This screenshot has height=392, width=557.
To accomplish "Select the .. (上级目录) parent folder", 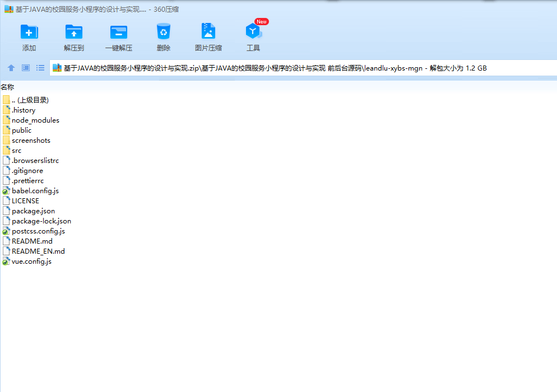I will 30,100.
